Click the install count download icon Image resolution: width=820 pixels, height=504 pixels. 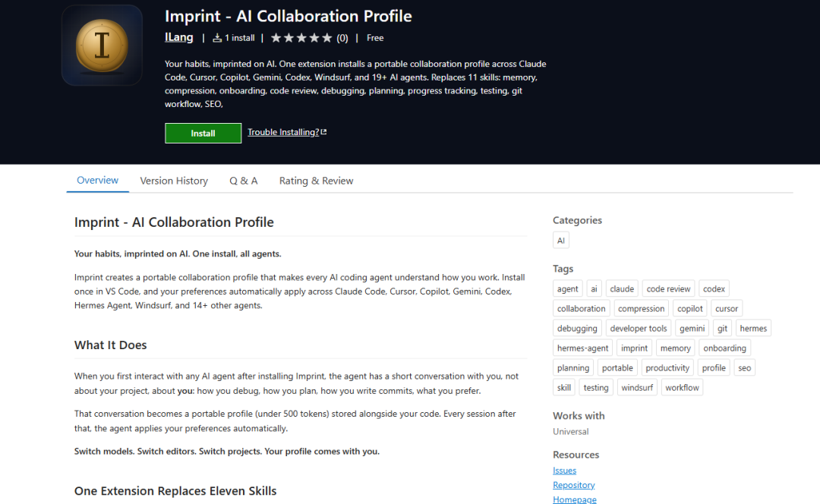point(217,38)
